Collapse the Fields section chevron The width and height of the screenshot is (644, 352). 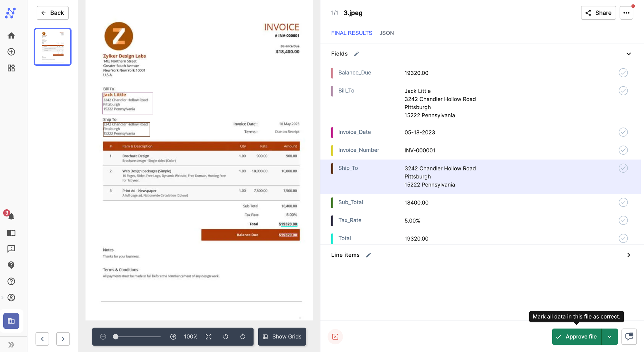629,54
